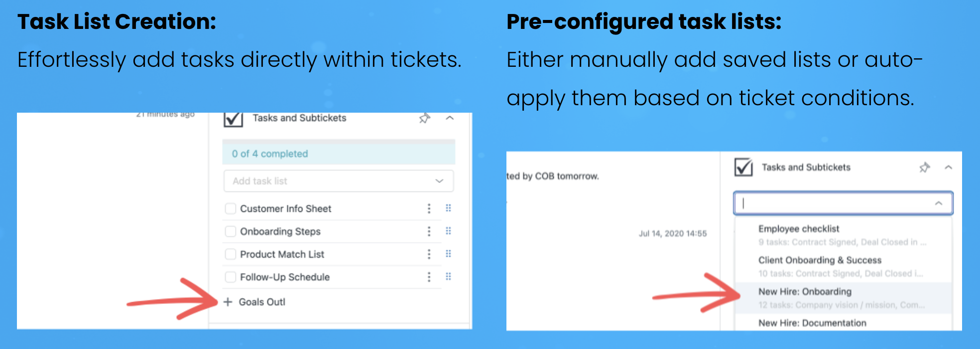Viewport: 980px width, 349px height.
Task: Open the Add task list dropdown
Action: pyautogui.click(x=339, y=181)
